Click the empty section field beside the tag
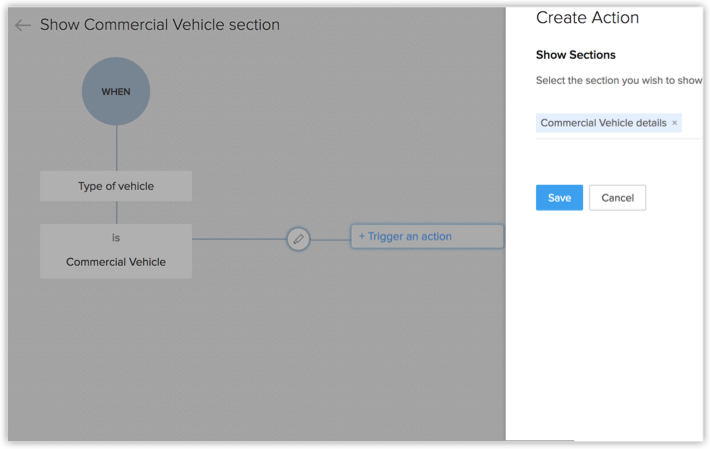The height and width of the screenshot is (449, 710). click(x=693, y=123)
